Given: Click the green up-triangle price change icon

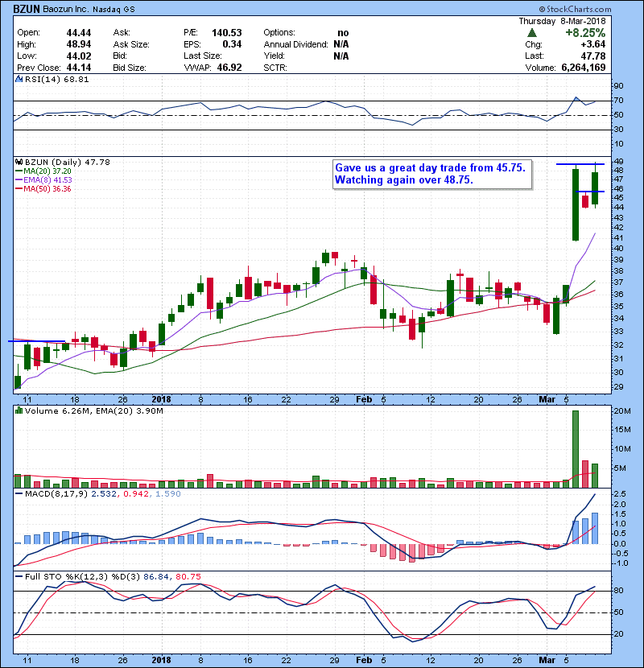Looking at the screenshot, I should point(531,32).
